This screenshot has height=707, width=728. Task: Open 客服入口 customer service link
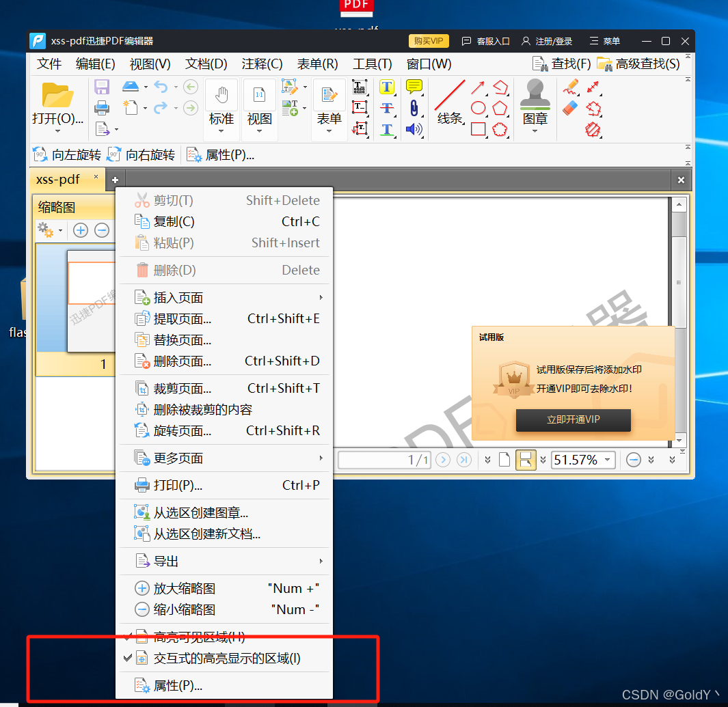(485, 41)
